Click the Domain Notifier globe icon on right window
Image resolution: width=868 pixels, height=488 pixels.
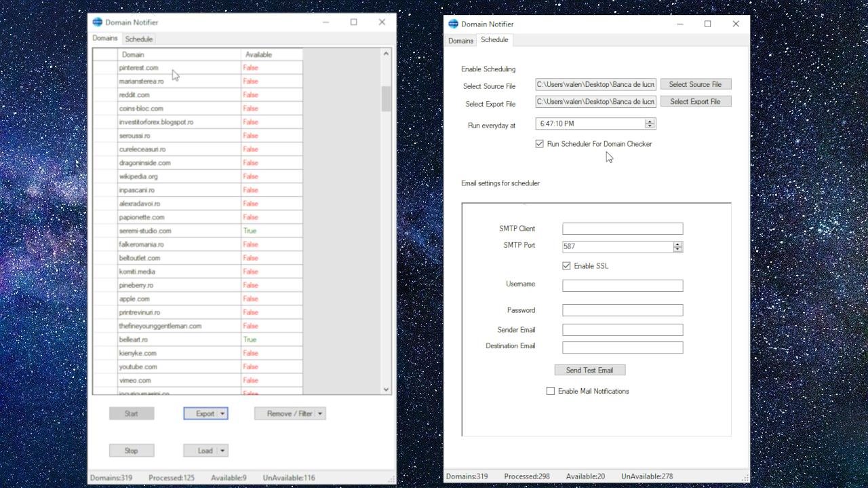[452, 23]
